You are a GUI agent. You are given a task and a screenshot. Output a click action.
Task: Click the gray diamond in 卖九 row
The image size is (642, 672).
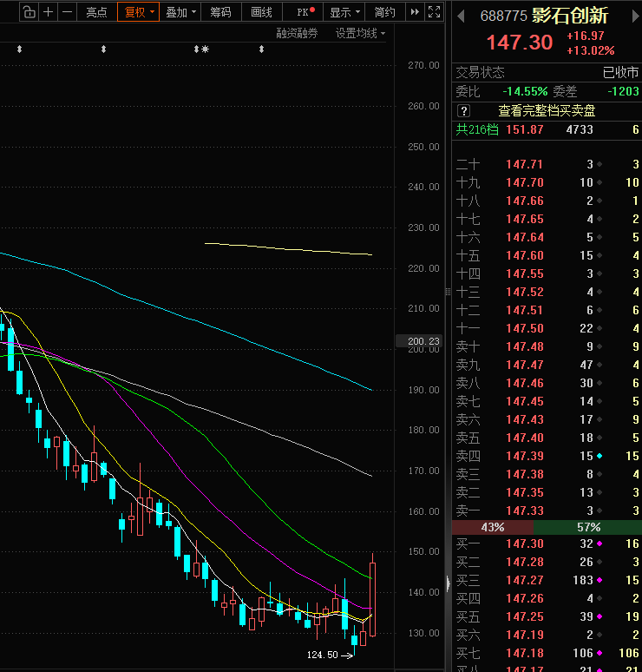pyautogui.click(x=599, y=365)
